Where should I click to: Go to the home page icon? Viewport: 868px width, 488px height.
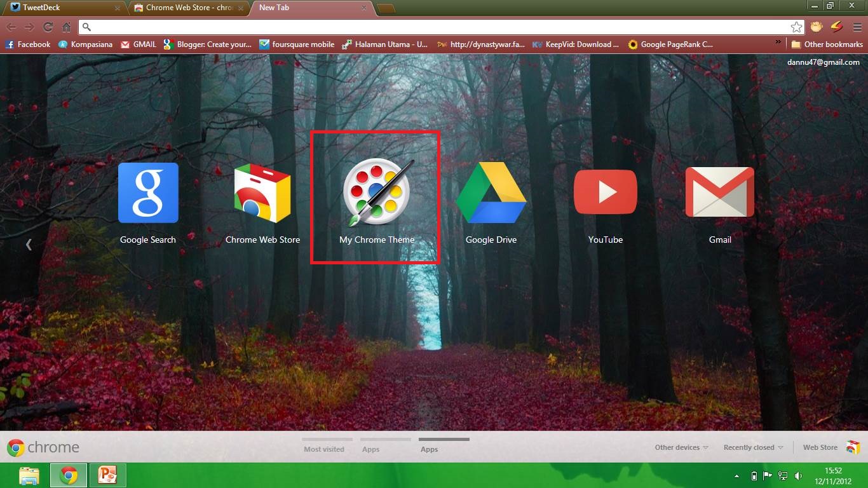point(66,27)
